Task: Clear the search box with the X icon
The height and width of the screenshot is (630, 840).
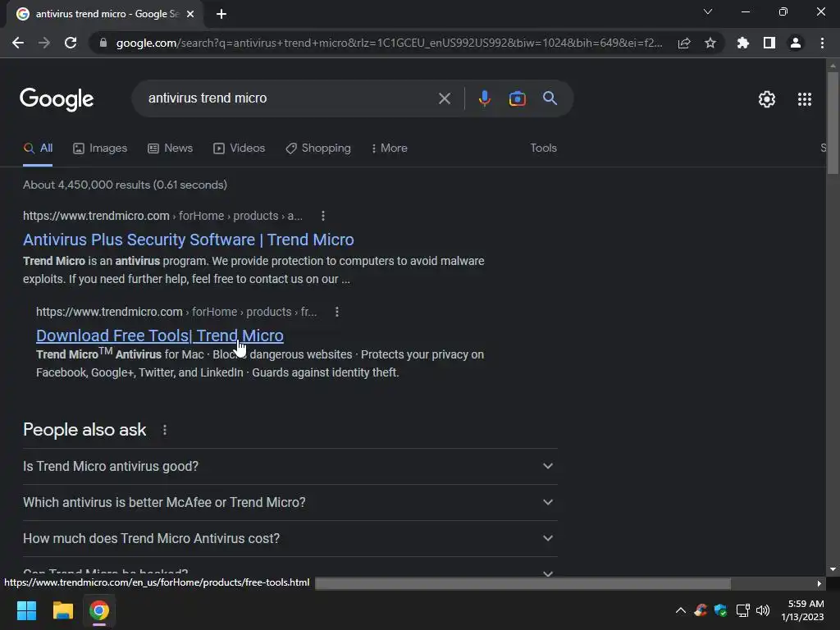Action: (x=444, y=98)
